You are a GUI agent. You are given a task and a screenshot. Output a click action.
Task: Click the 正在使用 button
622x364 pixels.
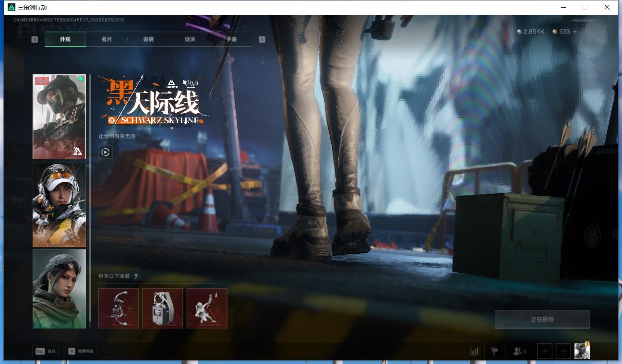pyautogui.click(x=542, y=319)
